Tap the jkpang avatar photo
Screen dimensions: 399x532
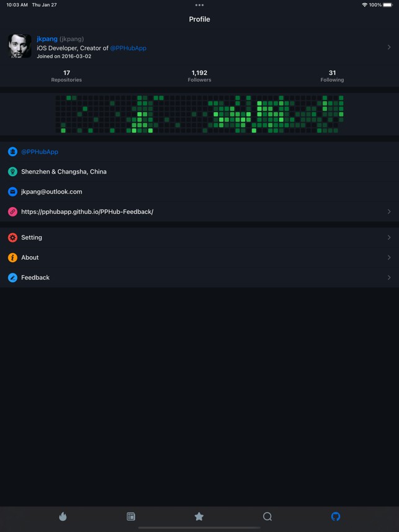tap(20, 46)
